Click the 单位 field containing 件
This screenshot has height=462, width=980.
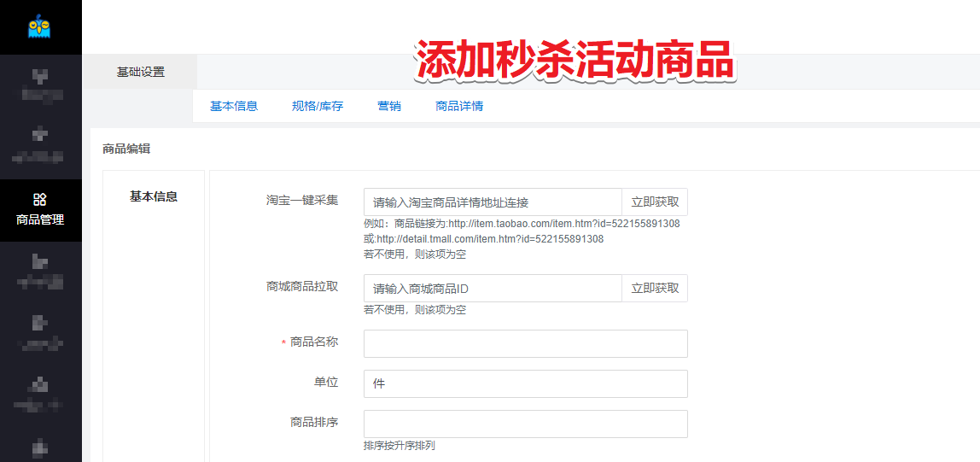(x=526, y=383)
